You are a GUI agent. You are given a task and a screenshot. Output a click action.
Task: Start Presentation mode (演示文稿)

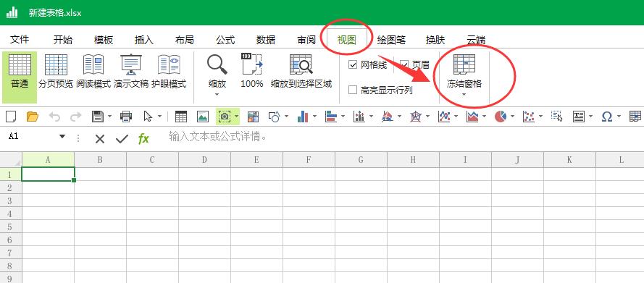131,72
